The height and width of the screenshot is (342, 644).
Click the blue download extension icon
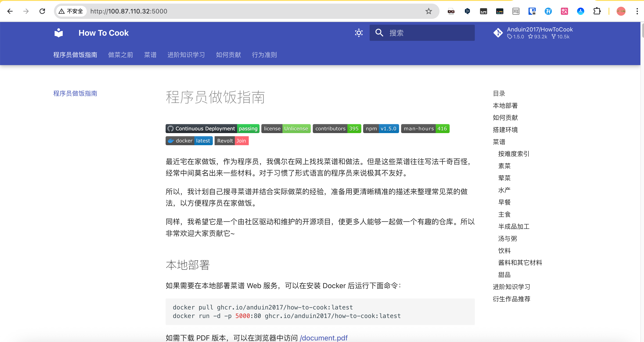pyautogui.click(x=580, y=11)
